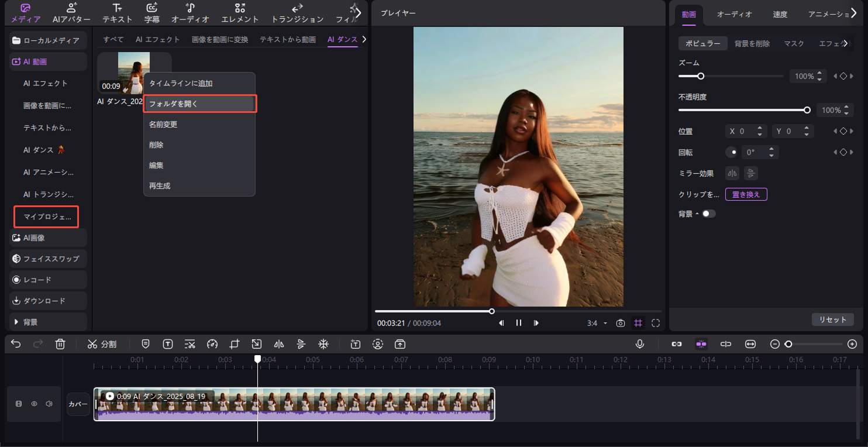Toggle the 背景 background switch
Image resolution: width=868 pixels, height=447 pixels.
[x=709, y=214]
